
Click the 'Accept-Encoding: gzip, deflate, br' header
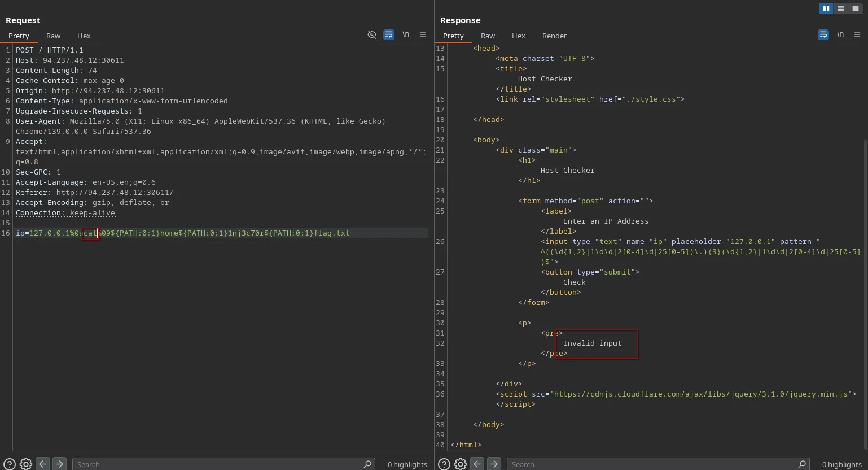pos(93,202)
